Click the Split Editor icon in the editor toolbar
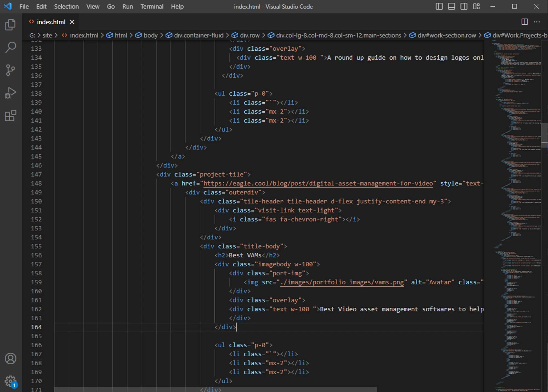Image resolution: width=548 pixels, height=392 pixels. (524, 22)
